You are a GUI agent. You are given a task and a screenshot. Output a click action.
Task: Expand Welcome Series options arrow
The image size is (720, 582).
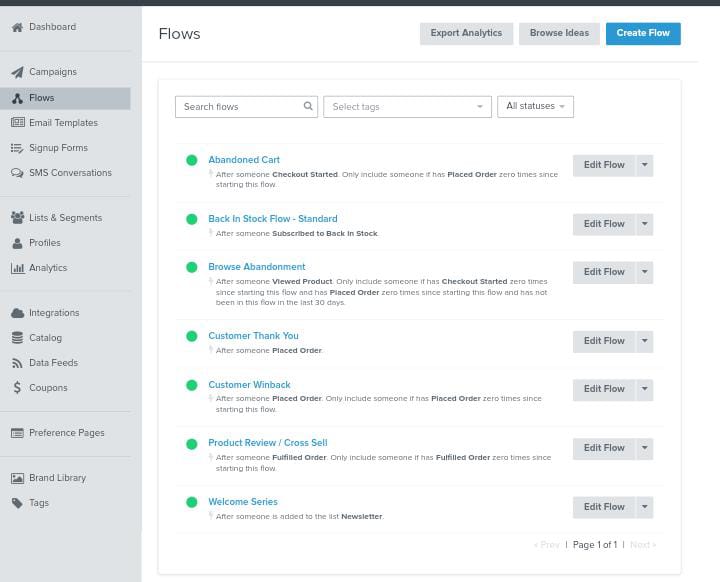[645, 507]
